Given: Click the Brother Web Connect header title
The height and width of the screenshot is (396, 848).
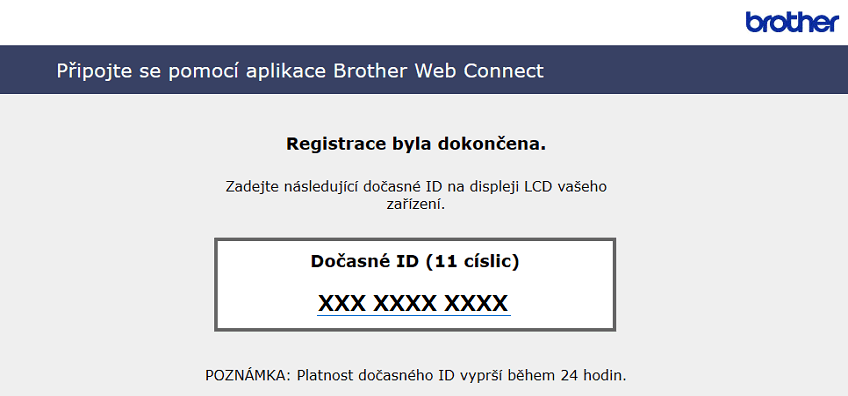Looking at the screenshot, I should pos(300,70).
